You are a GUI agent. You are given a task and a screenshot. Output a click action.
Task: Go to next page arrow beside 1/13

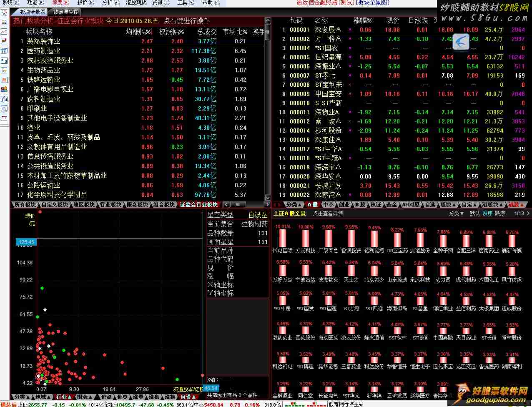[529, 213]
